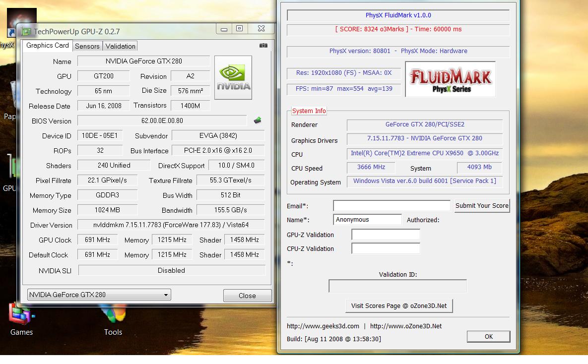The image size is (588, 364).
Task: Click the BIOS save chip icon
Action: [x=258, y=121]
